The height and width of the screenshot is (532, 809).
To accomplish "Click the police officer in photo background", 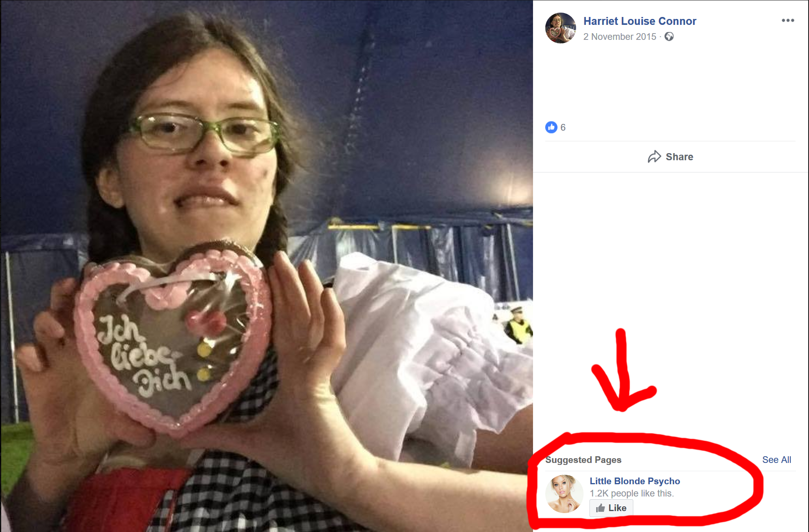I will coord(518,324).
